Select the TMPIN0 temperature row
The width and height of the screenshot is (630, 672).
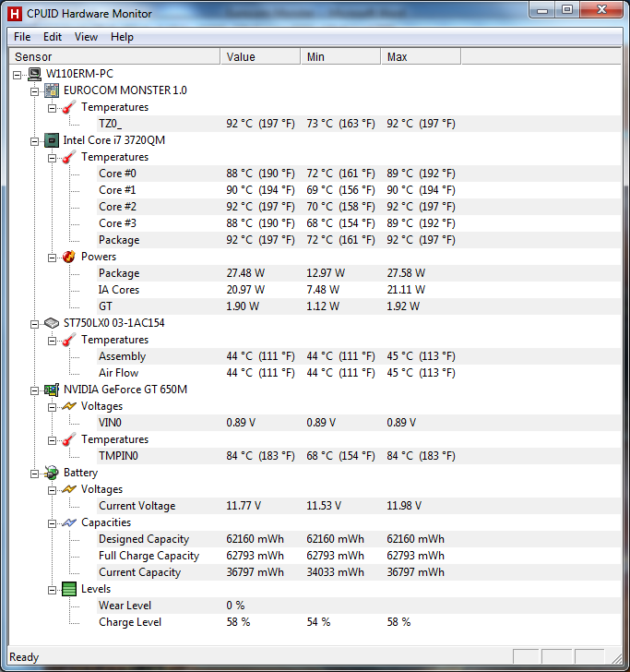(x=359, y=456)
